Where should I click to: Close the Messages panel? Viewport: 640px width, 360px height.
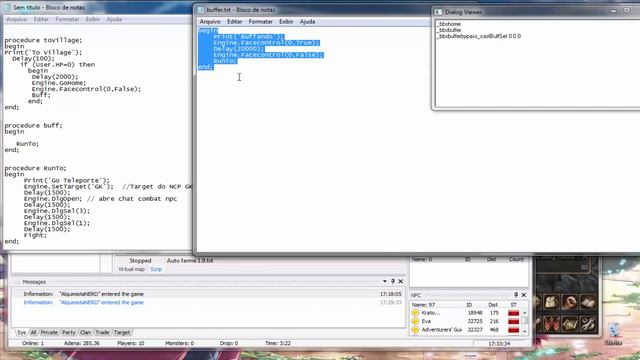tap(401, 281)
